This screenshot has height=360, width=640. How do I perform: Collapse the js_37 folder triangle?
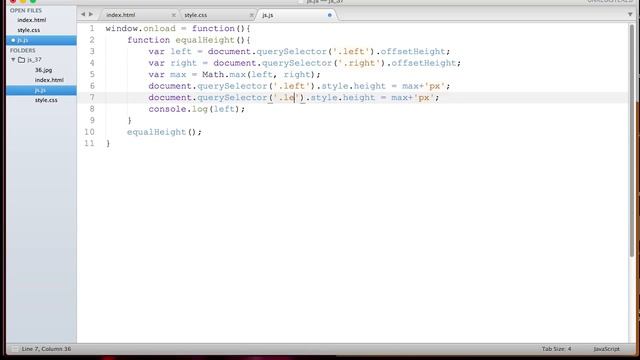click(x=13, y=60)
